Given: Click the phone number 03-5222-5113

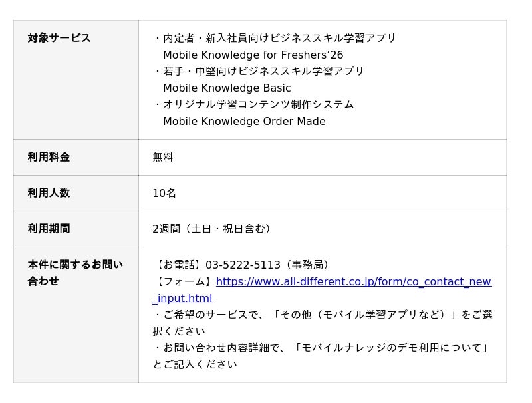Looking at the screenshot, I should 243,265.
